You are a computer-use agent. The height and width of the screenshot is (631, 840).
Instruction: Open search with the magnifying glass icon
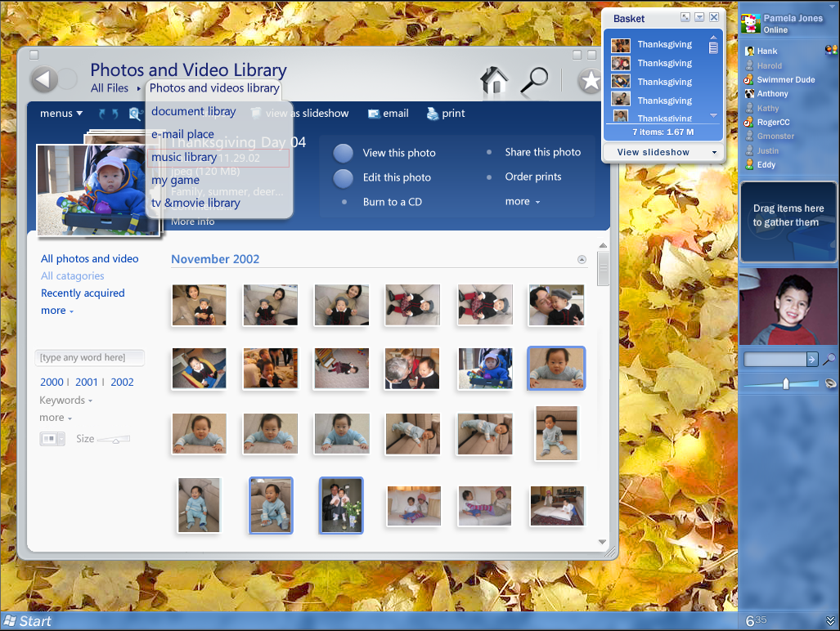pyautogui.click(x=534, y=80)
